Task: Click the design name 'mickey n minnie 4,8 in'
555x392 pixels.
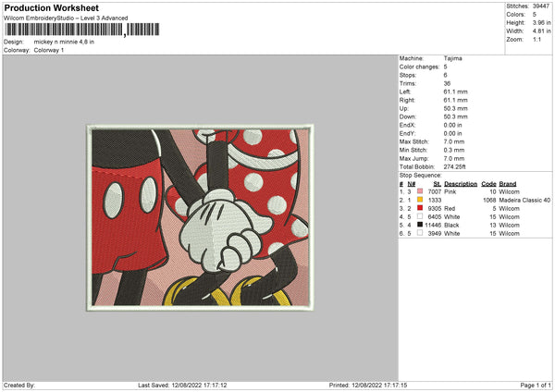Action: point(64,42)
